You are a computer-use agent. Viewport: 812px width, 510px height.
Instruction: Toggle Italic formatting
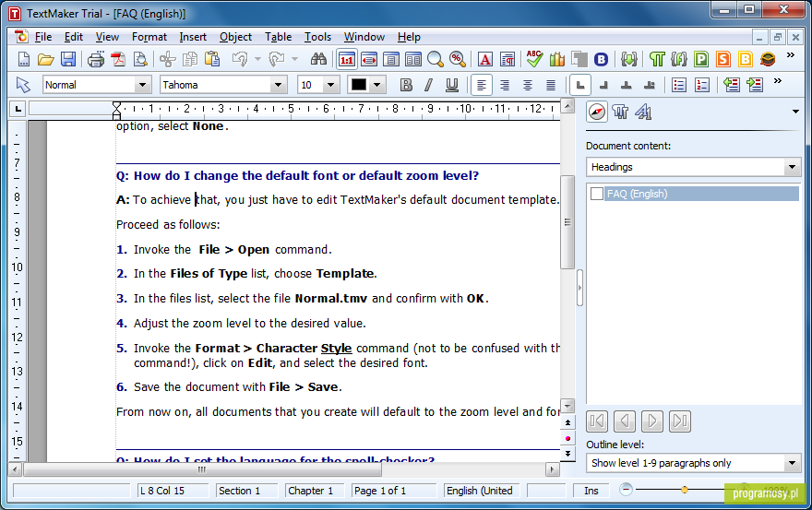429,85
